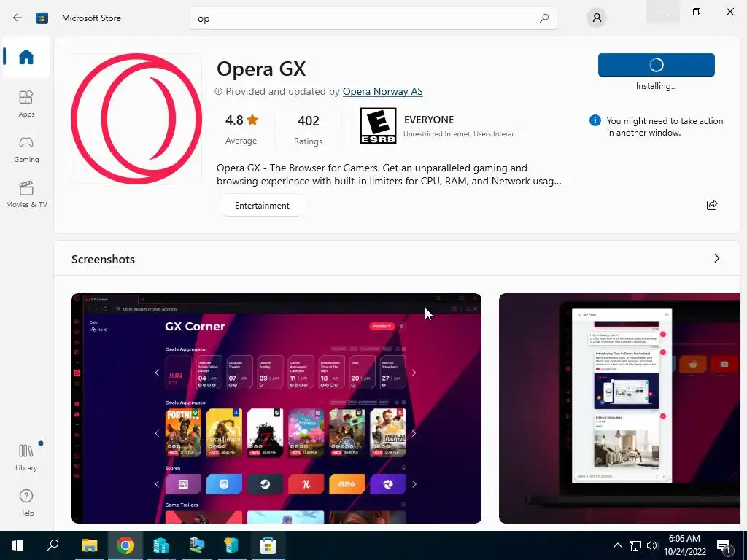
Task: Click the search magnifier icon
Action: [543, 18]
